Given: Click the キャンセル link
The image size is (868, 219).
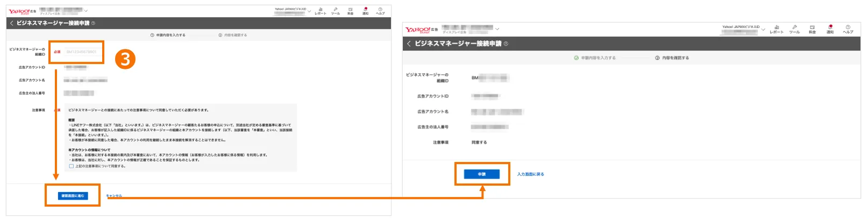Looking at the screenshot, I should (x=114, y=196).
